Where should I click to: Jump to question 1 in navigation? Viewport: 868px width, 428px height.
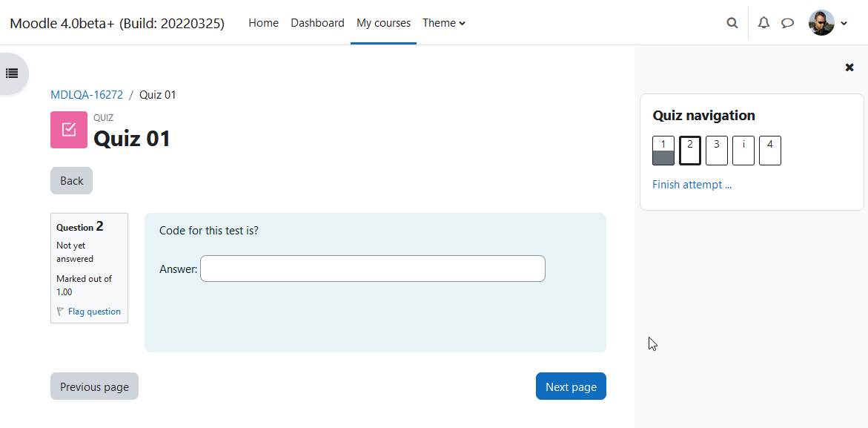point(663,151)
